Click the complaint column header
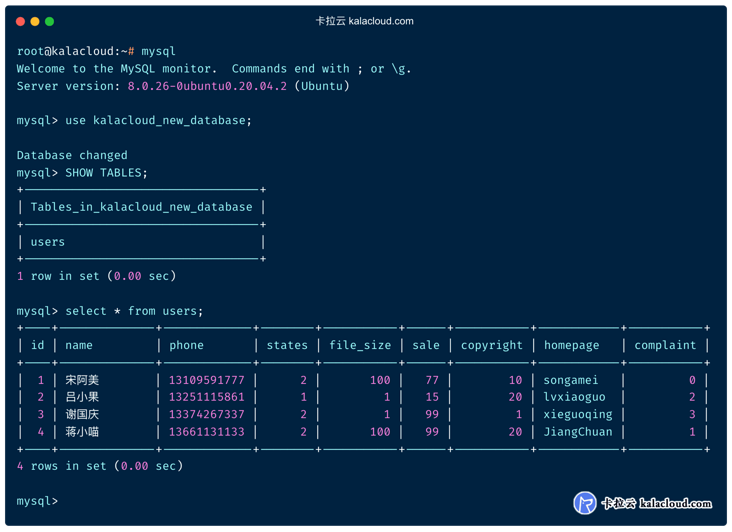732x532 pixels. coord(665,345)
